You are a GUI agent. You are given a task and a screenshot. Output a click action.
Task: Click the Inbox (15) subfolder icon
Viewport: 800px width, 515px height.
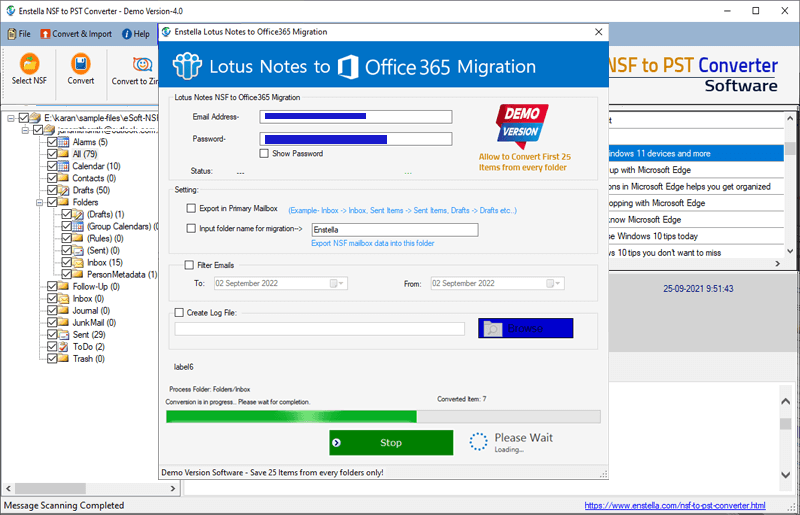coord(78,262)
